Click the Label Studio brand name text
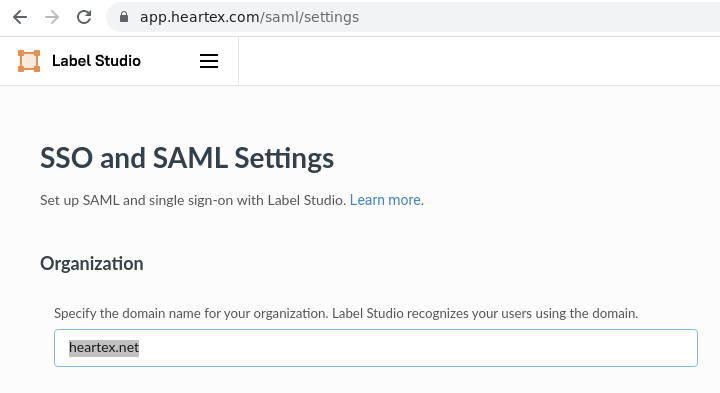Image resolution: width=720 pixels, height=393 pixels. coord(96,61)
